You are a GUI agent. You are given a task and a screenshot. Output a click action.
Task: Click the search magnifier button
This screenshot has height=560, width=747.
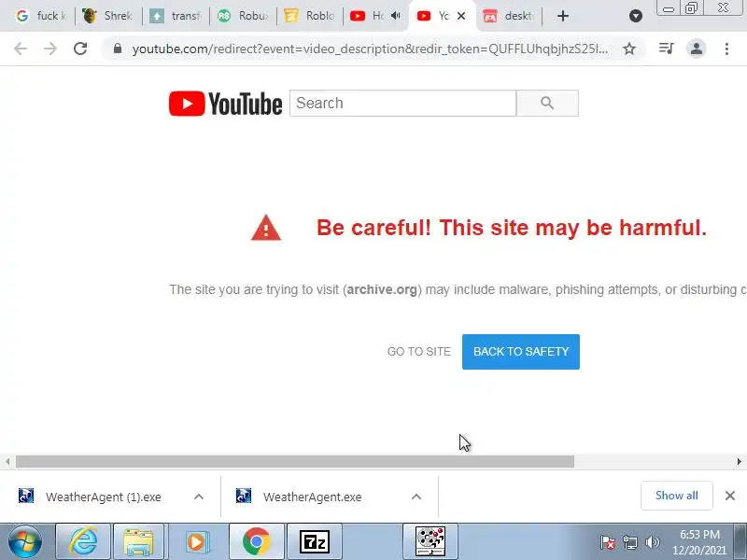(x=547, y=103)
